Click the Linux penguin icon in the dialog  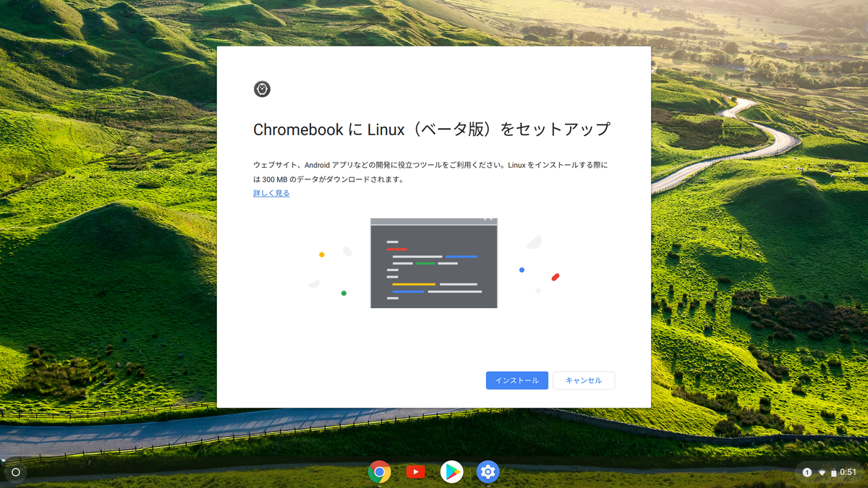(x=262, y=89)
